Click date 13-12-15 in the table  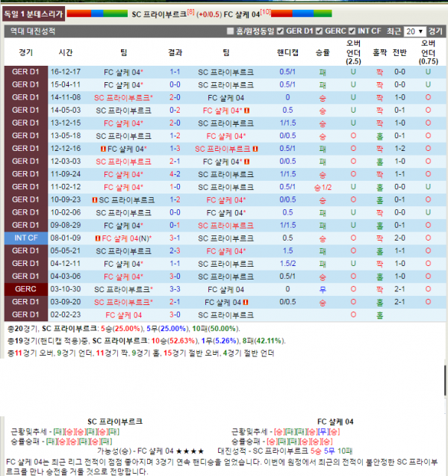coord(66,123)
